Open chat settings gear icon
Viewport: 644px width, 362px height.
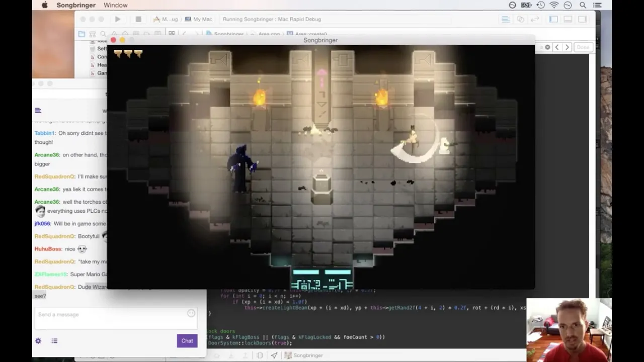click(38, 341)
